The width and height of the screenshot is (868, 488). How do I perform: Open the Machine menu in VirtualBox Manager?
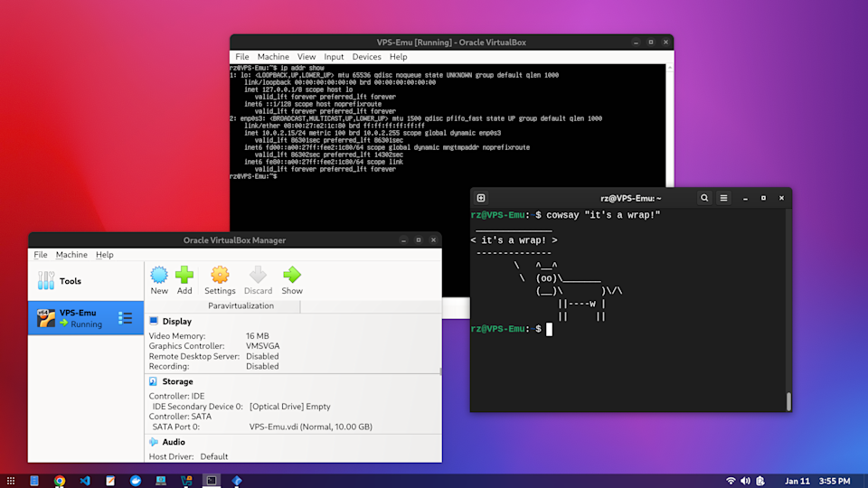71,255
